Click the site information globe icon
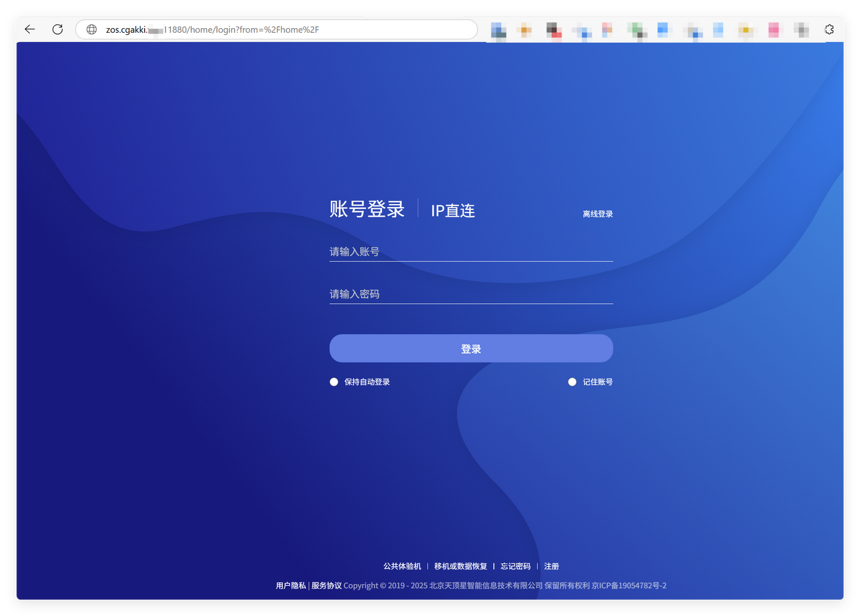Viewport: 860px width, 616px height. point(91,29)
